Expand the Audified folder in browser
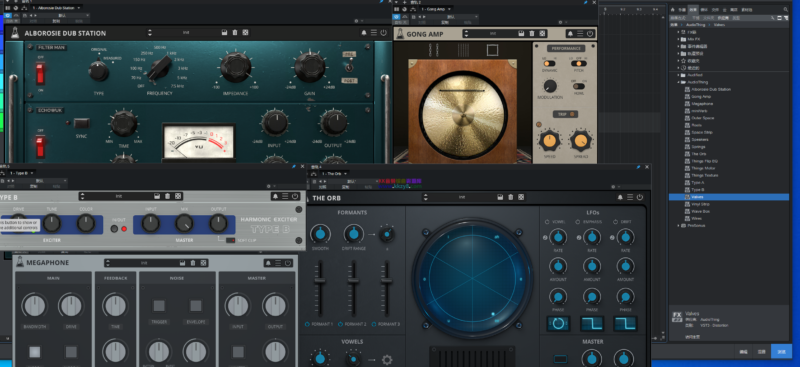This screenshot has height=367, width=800. click(x=679, y=75)
